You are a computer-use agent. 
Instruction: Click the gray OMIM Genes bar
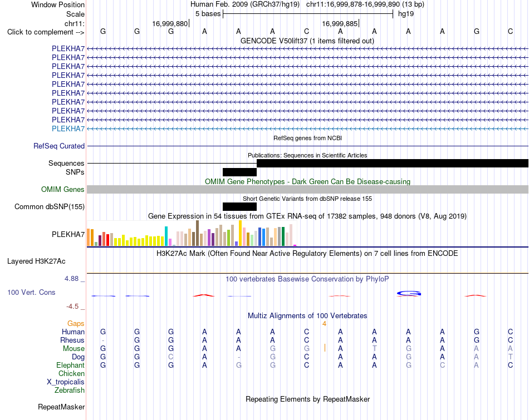[x=307, y=189]
